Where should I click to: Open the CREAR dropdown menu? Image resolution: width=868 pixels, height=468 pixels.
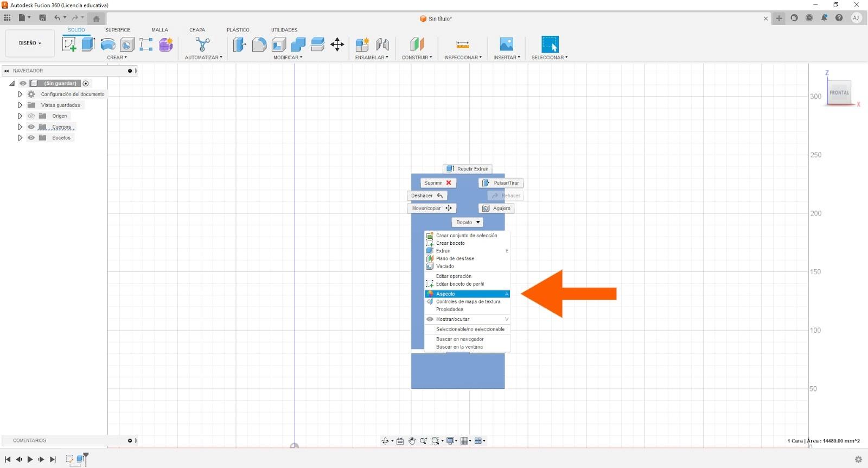coord(117,58)
